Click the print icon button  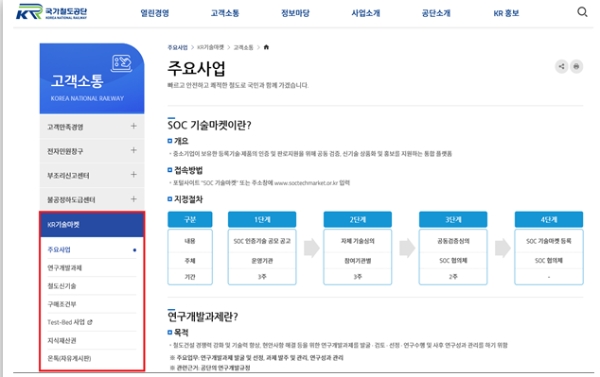(576, 67)
